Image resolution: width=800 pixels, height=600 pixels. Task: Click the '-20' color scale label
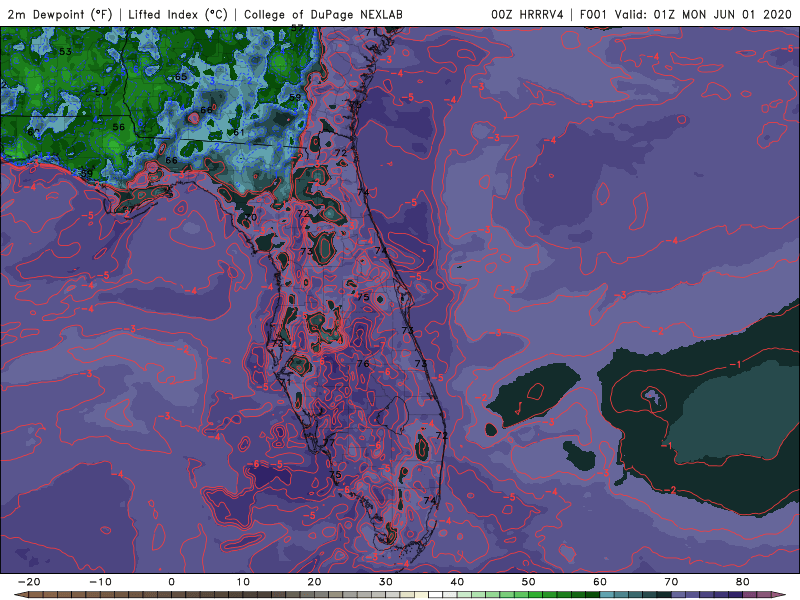(x=29, y=582)
